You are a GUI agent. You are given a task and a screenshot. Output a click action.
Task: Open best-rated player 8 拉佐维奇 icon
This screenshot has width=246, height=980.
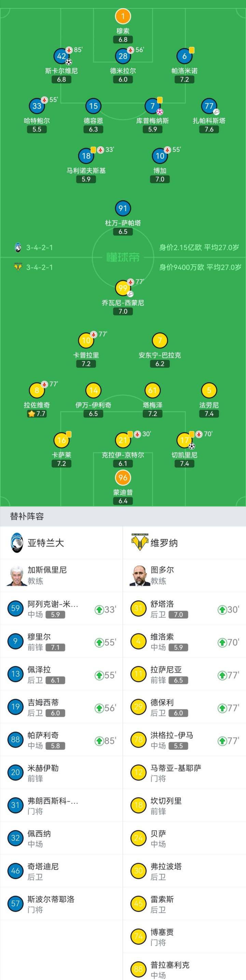(37, 390)
